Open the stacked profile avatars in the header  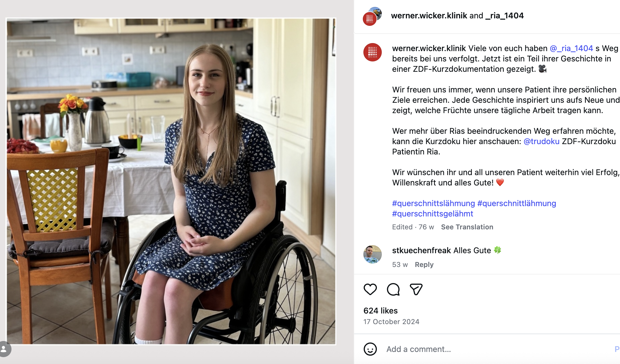372,16
